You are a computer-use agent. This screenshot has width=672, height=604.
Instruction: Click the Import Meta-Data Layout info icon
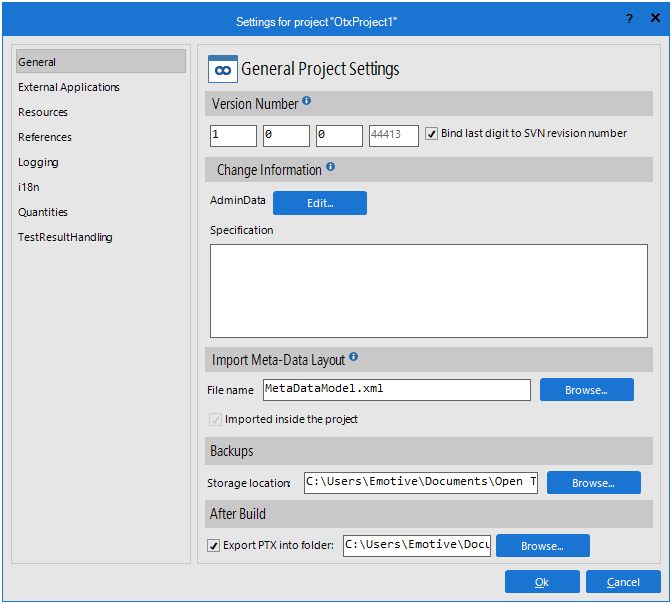[x=354, y=357]
